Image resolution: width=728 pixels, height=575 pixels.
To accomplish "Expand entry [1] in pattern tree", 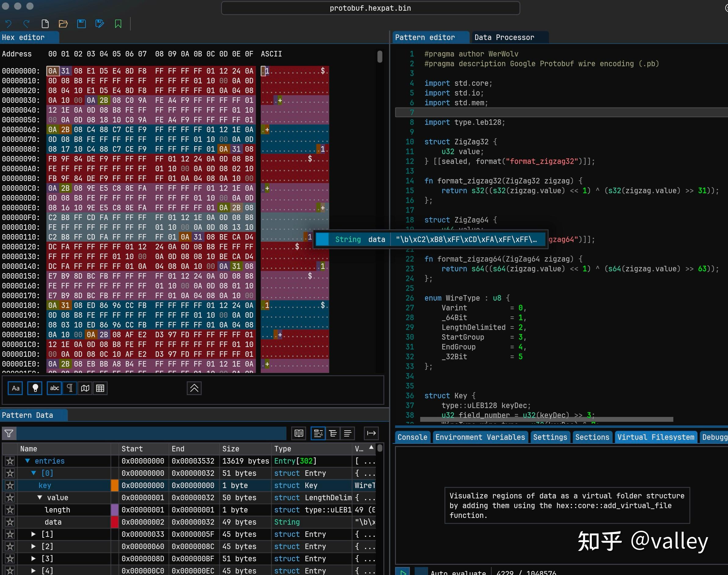I will [x=33, y=534].
